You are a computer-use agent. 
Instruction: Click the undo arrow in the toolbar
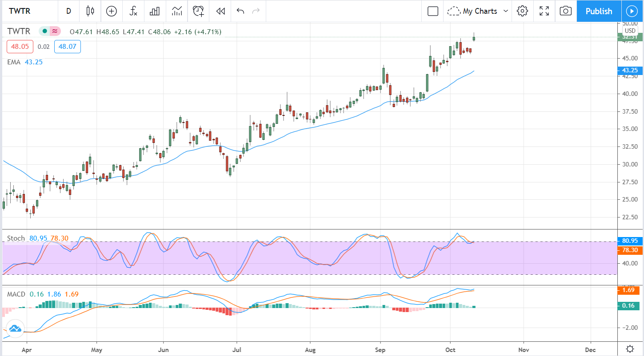[x=240, y=11]
